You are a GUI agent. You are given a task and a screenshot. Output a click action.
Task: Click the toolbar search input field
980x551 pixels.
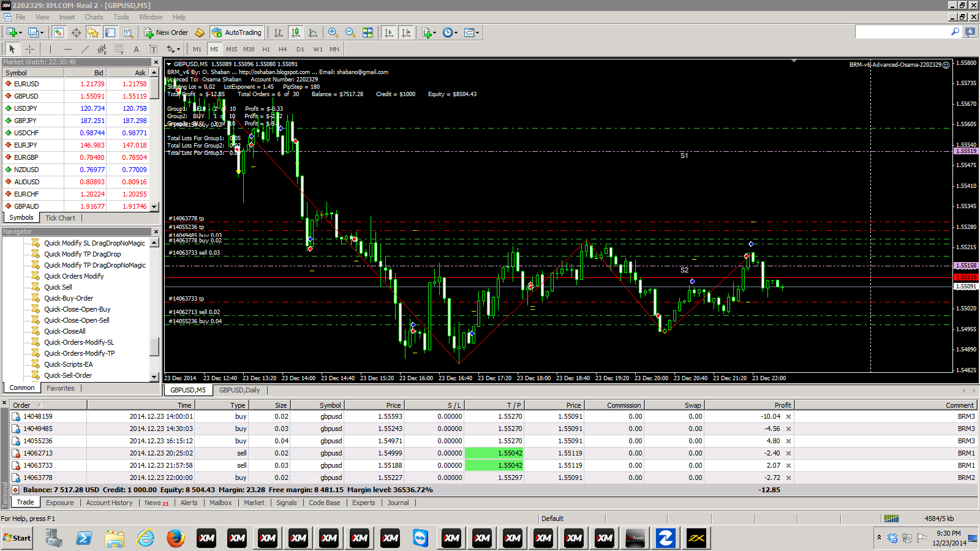pyautogui.click(x=903, y=32)
